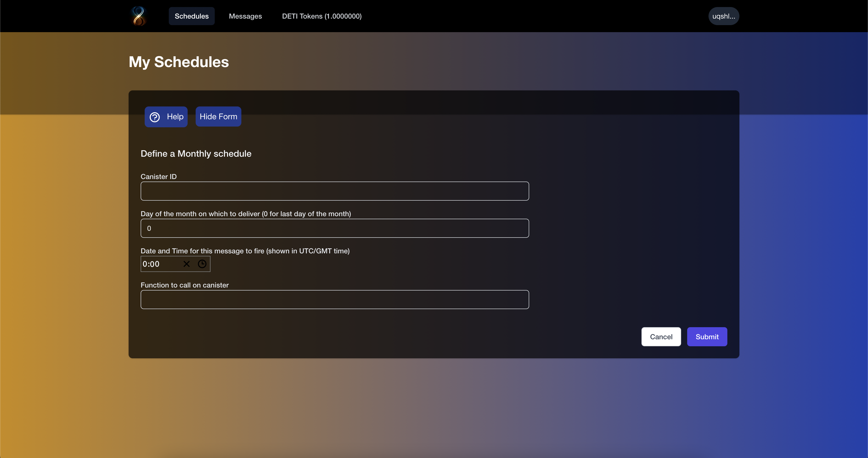This screenshot has height=458, width=868.
Task: Open DETI Tokens balance page
Action: coord(321,16)
